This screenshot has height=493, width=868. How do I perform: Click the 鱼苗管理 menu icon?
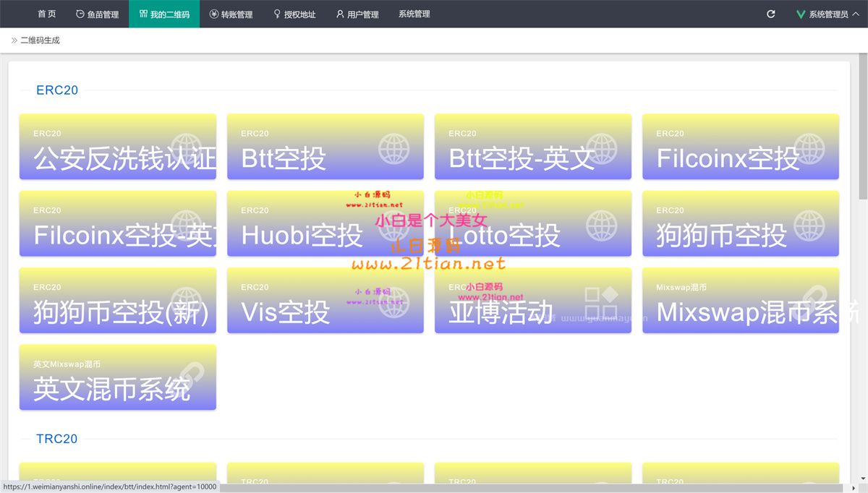[x=80, y=14]
